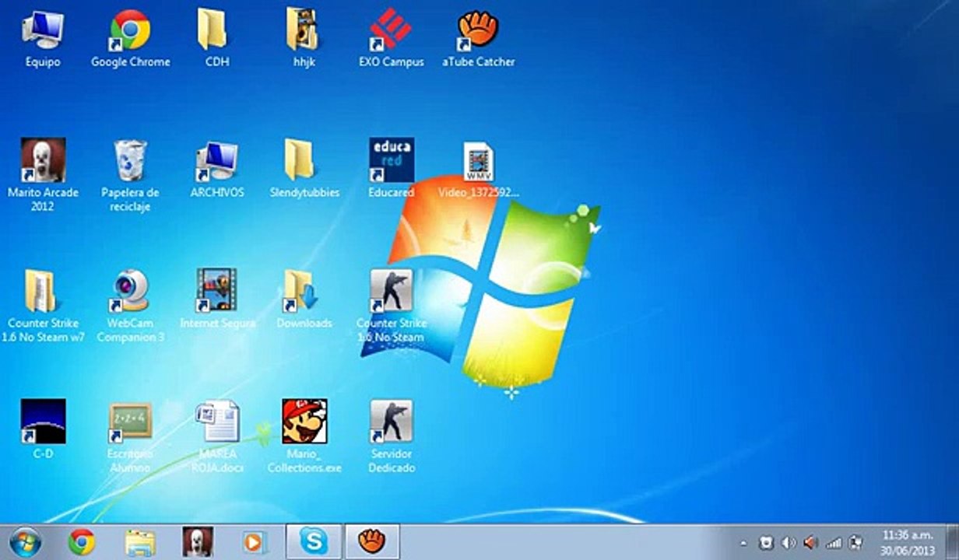The image size is (959, 560).
Task: Open the Equipo desktop icon
Action: 43,39
